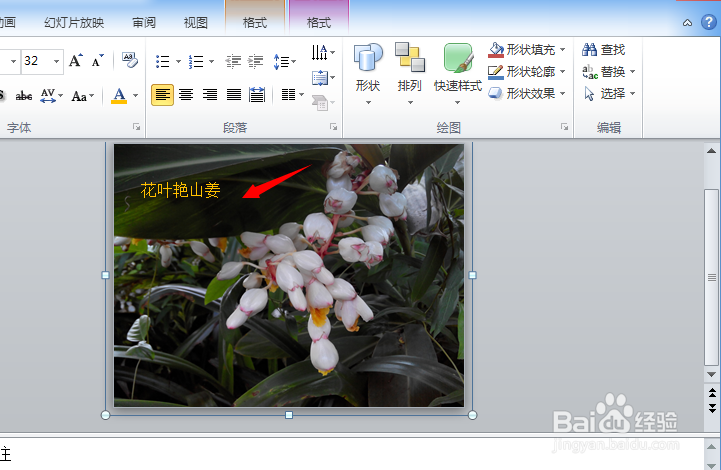The width and height of the screenshot is (721, 470).
Task: Open the 字体 dialog launcher
Action: click(136, 127)
